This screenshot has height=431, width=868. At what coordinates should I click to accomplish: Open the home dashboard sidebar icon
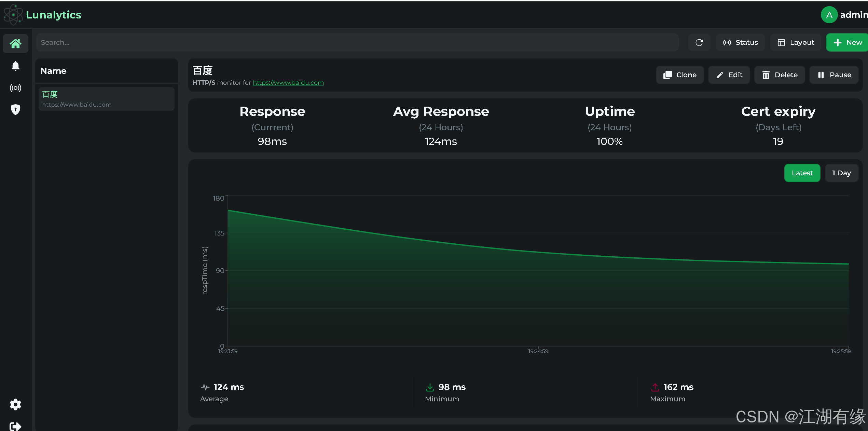coord(15,43)
